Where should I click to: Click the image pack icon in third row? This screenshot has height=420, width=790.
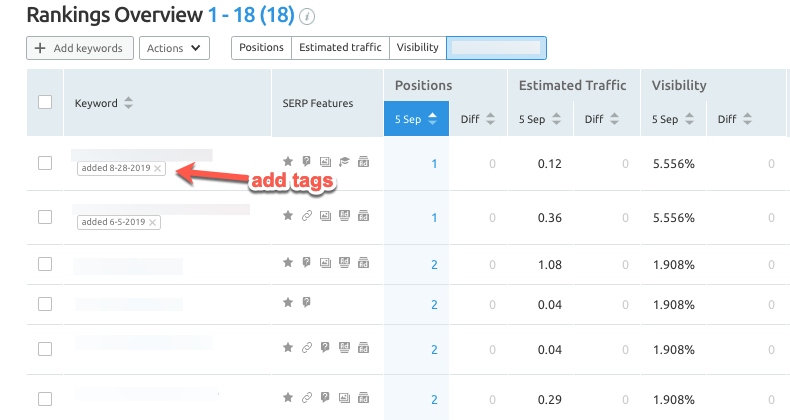click(325, 264)
